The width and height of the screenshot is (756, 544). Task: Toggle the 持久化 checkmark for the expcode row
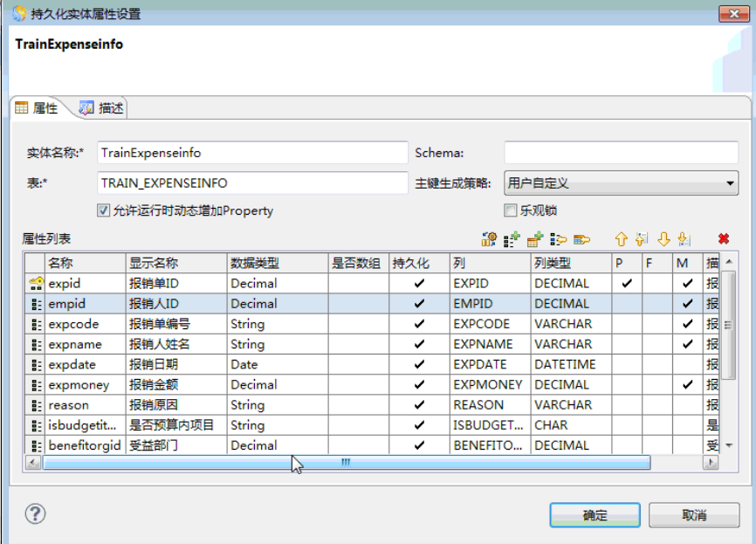pyautogui.click(x=419, y=324)
